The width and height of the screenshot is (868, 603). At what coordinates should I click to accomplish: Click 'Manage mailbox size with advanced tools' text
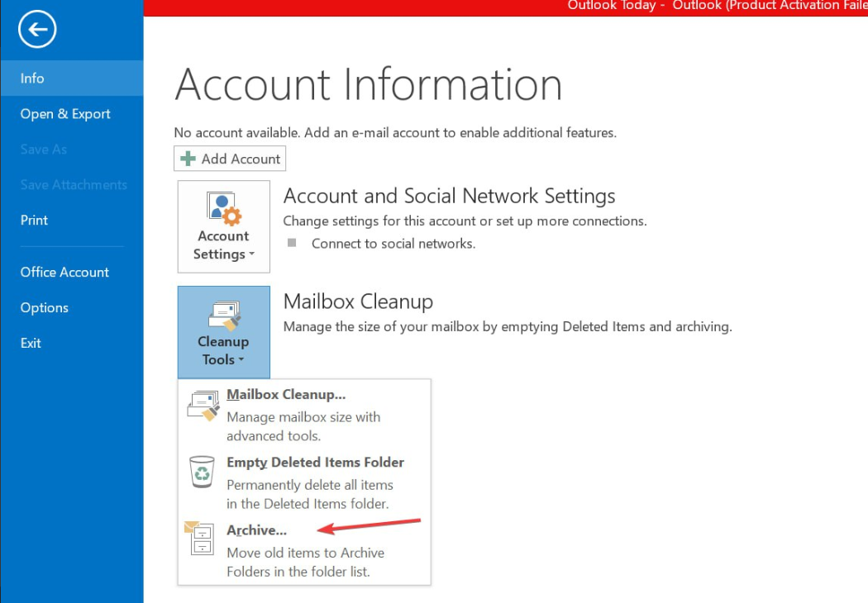(303, 426)
